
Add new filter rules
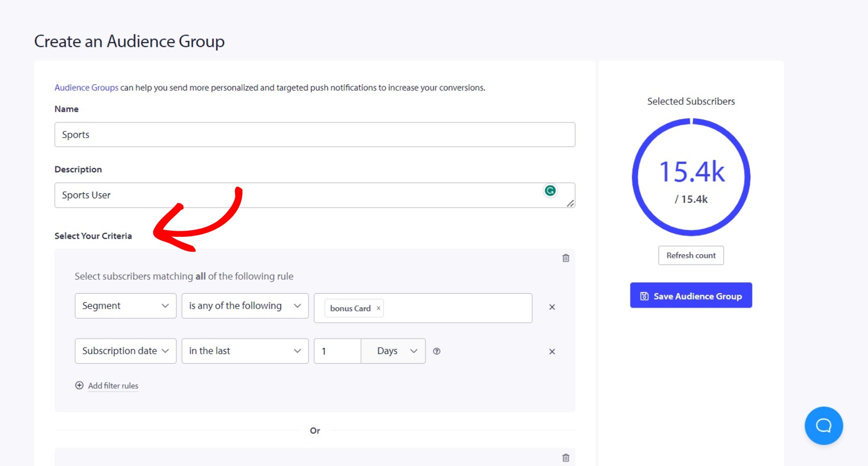click(112, 385)
